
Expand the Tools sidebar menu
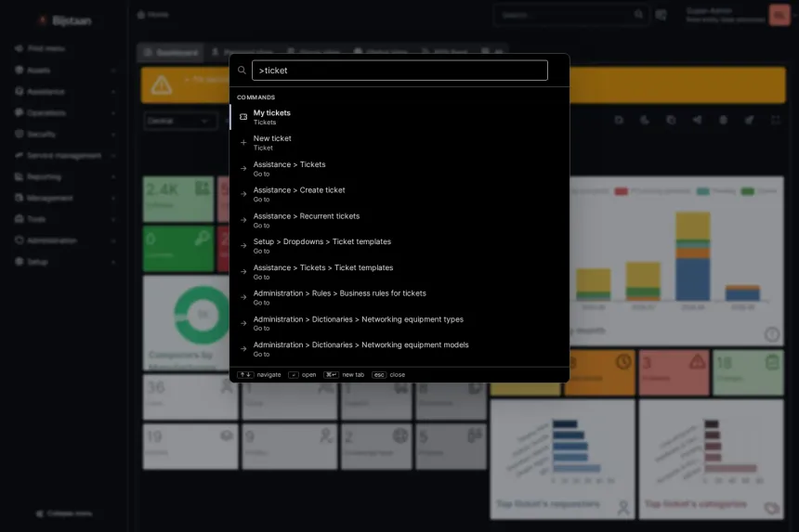coord(64,219)
